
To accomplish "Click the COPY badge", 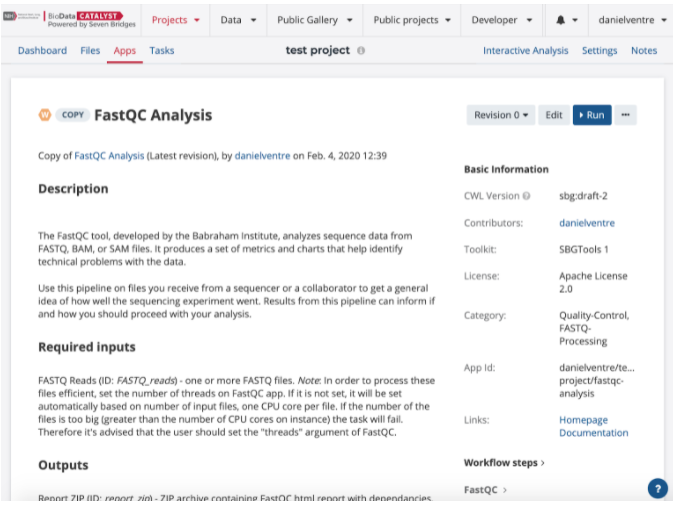I will coord(73,115).
